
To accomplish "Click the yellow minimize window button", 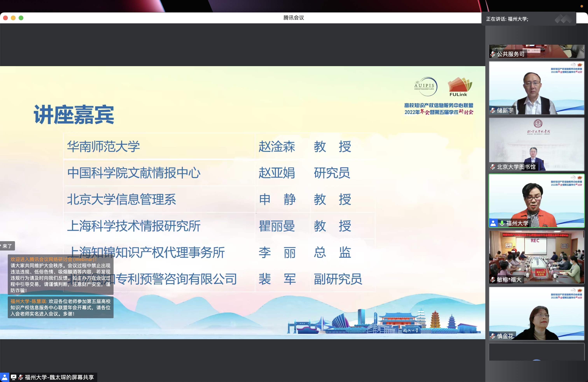I will [x=13, y=18].
